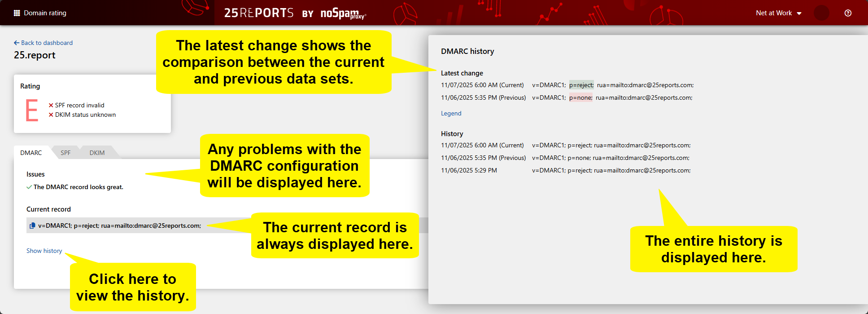Switch to the SPF tab
This screenshot has height=314, width=868.
(x=65, y=153)
